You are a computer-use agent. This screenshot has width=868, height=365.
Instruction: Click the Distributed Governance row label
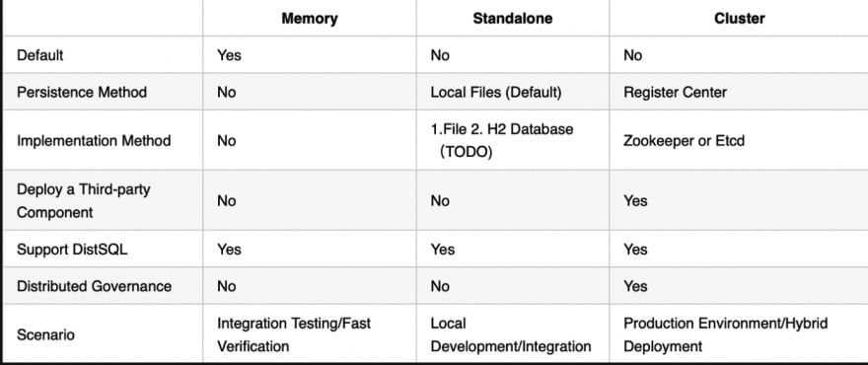pos(94,286)
